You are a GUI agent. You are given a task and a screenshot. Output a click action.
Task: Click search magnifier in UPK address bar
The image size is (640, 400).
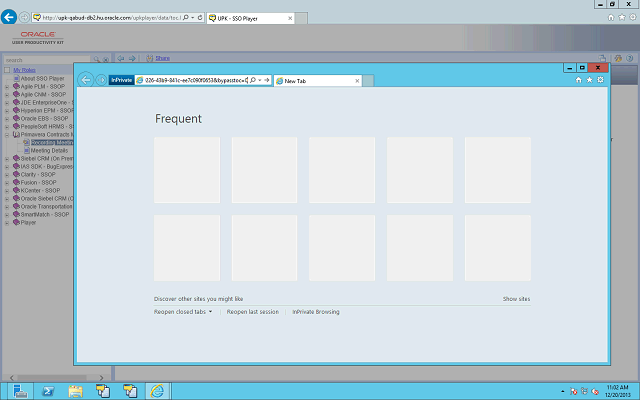pos(186,18)
